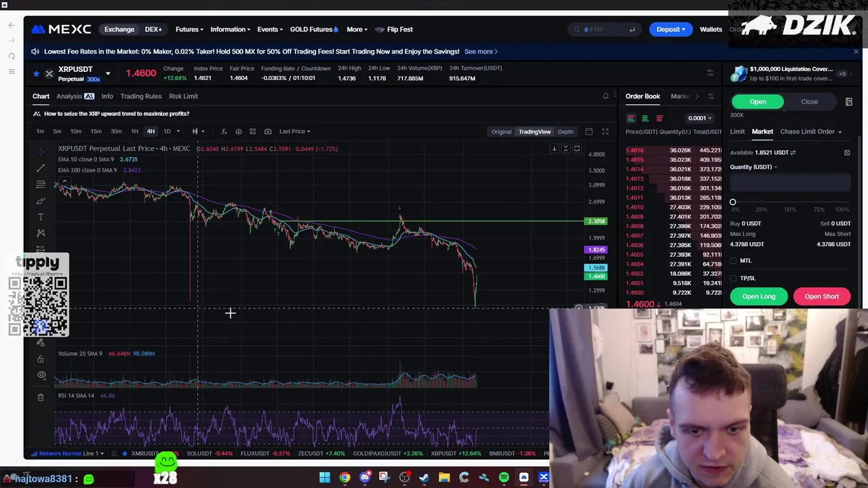This screenshot has height=488, width=868.
Task: Switch to Depth chart view
Action: (x=566, y=131)
